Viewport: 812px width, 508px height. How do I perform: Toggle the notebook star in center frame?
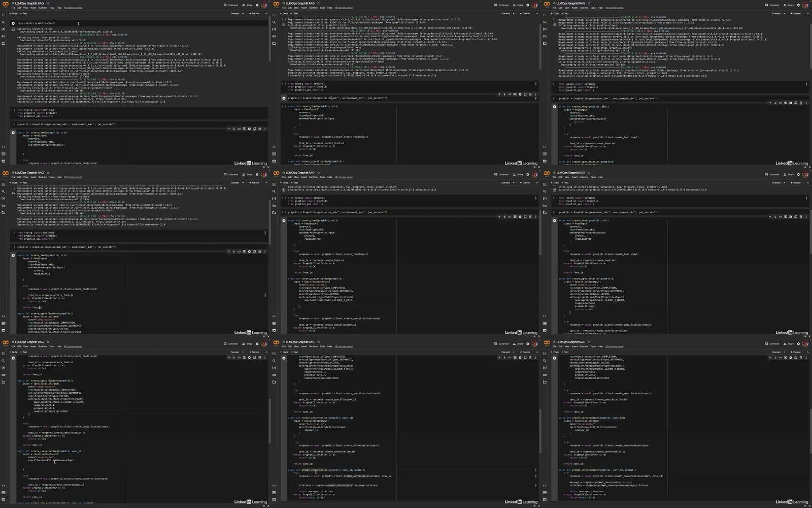318,173
